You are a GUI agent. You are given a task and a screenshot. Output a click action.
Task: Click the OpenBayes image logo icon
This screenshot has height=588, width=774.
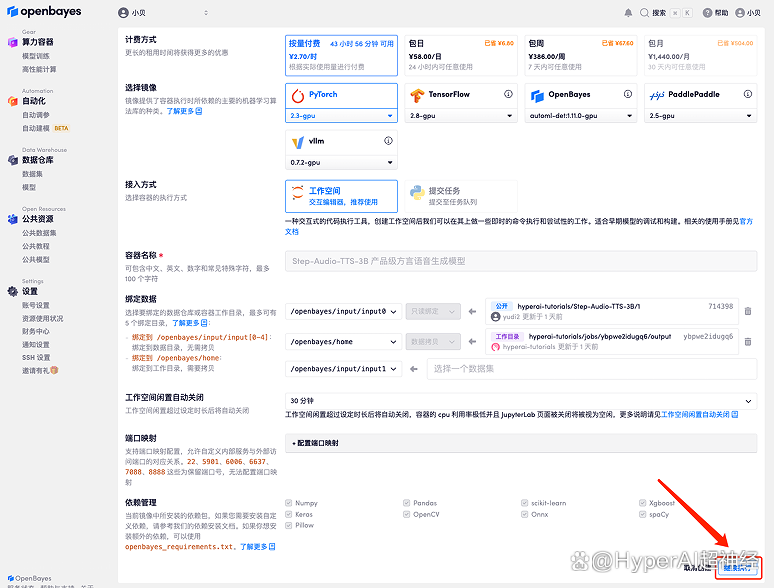click(x=537, y=95)
